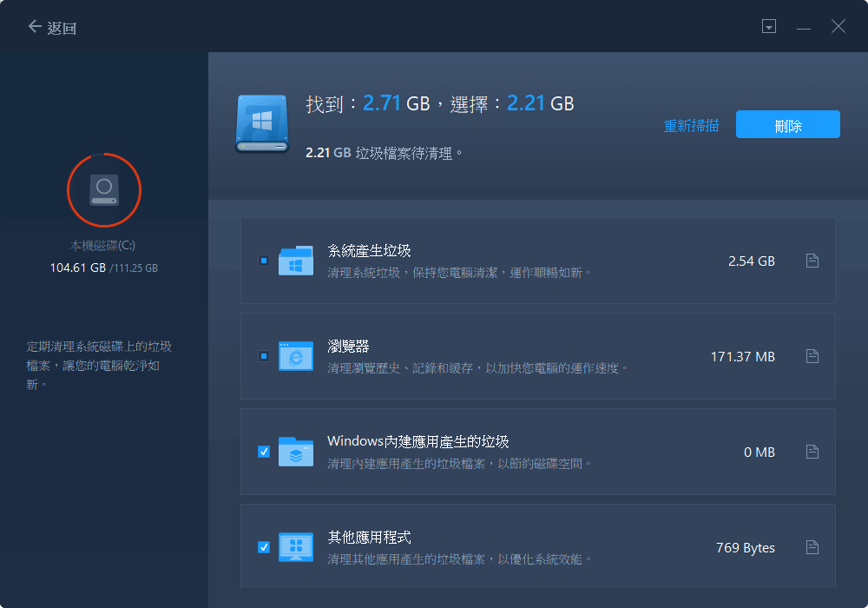The image size is (868, 608).
Task: Click the 重新掃描 rescan link
Action: click(x=691, y=125)
